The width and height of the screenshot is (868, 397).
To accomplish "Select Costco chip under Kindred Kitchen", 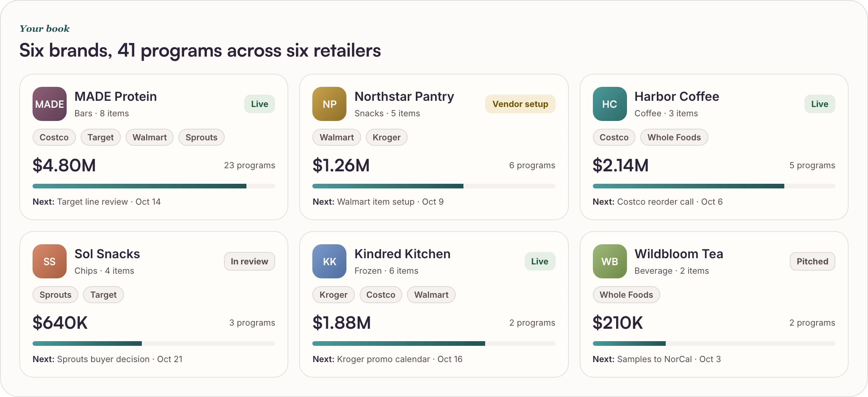I will [381, 295].
